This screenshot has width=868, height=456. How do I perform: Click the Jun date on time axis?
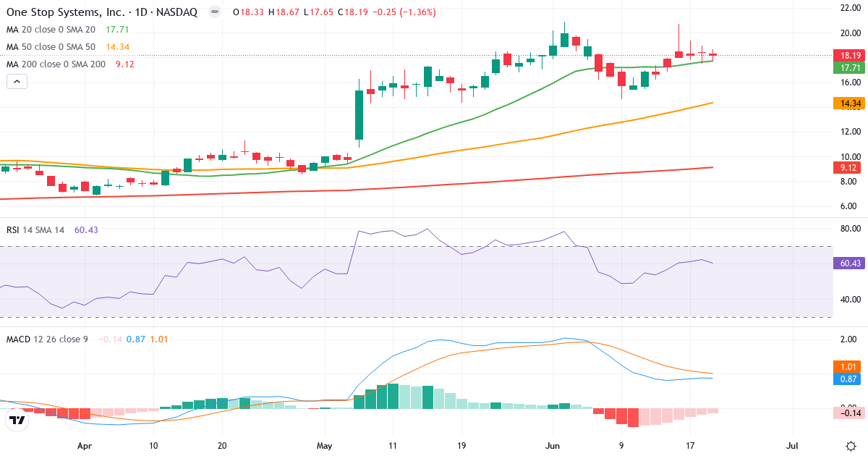pos(552,445)
